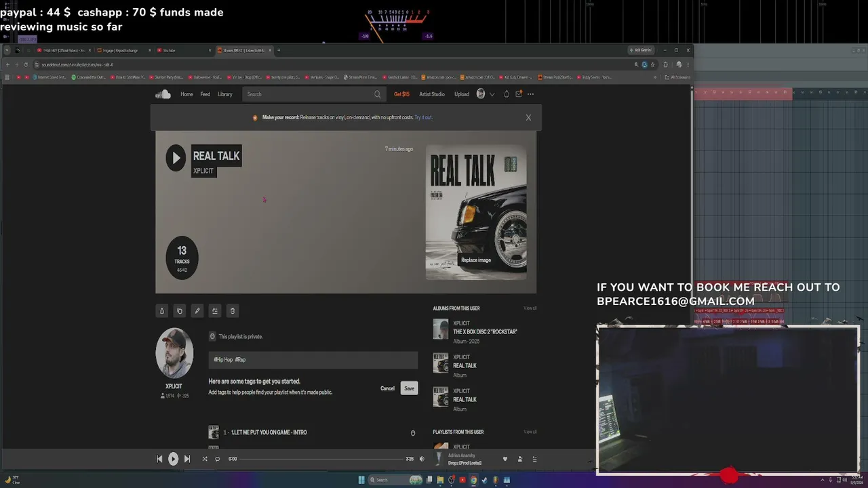Dismiss the Make your record banner
Image resolution: width=868 pixels, height=488 pixels.
528,117
